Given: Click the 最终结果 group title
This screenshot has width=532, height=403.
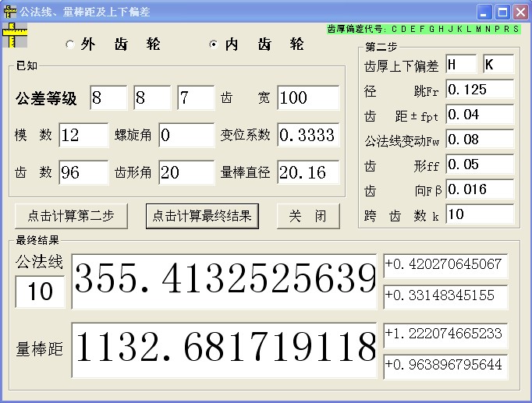Looking at the screenshot, I should coord(37,240).
